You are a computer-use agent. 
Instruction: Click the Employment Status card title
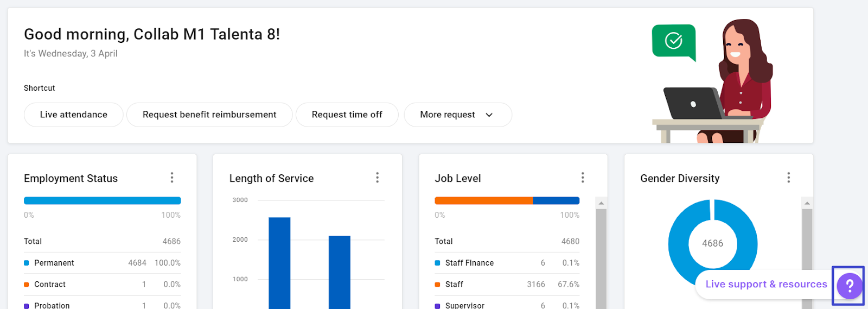(71, 178)
